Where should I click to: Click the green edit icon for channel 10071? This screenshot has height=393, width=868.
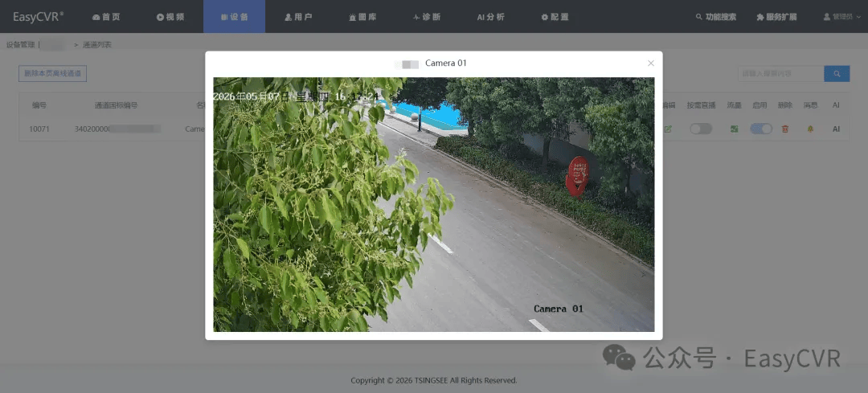[668, 129]
